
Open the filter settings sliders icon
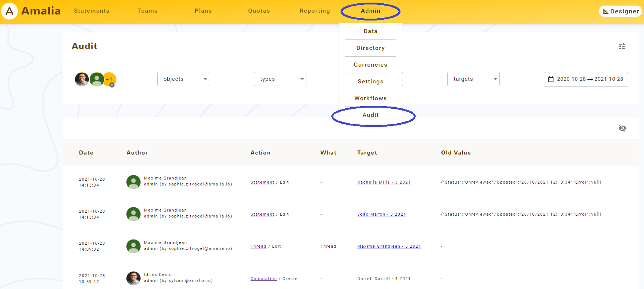tap(622, 47)
